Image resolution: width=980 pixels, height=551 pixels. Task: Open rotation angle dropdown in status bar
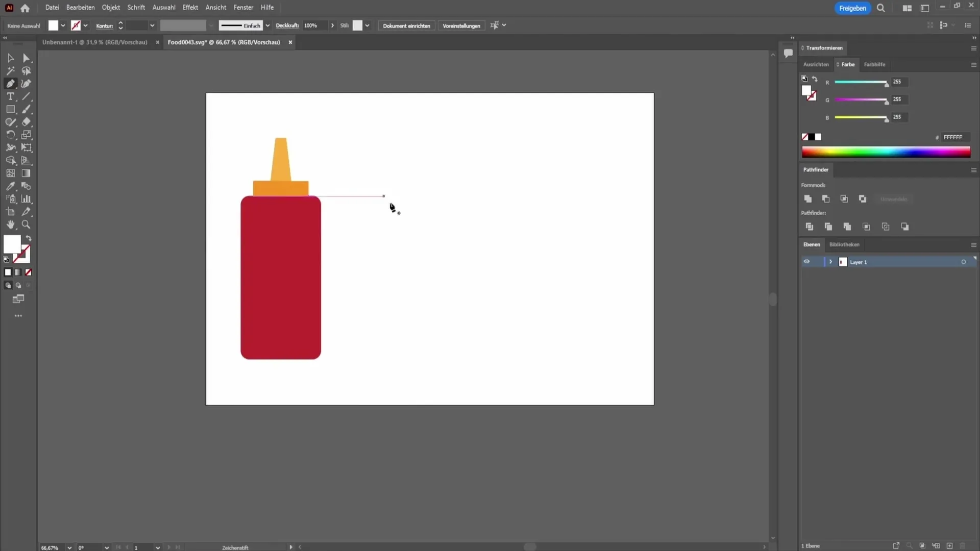tap(107, 547)
